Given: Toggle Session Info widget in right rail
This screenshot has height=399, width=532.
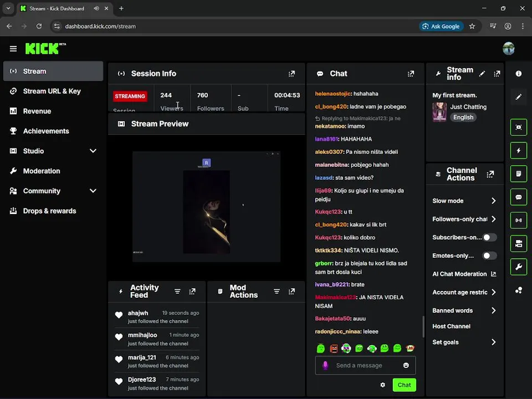Looking at the screenshot, I should [x=519, y=220].
